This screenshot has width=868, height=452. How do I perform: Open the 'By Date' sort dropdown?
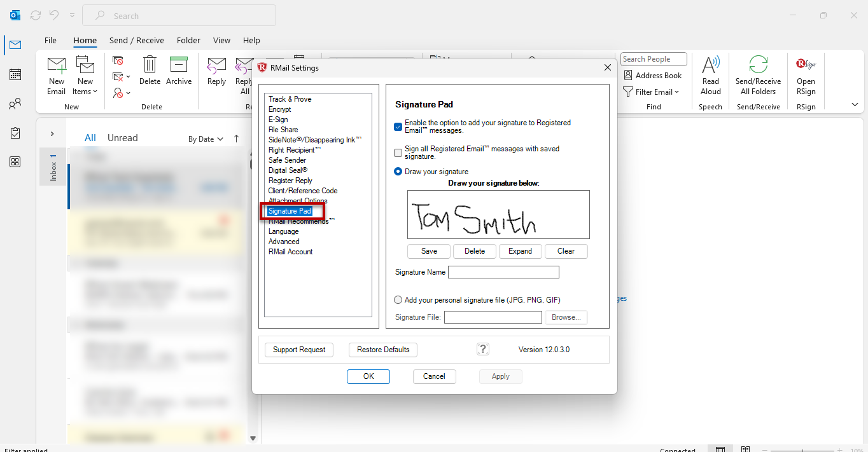206,139
